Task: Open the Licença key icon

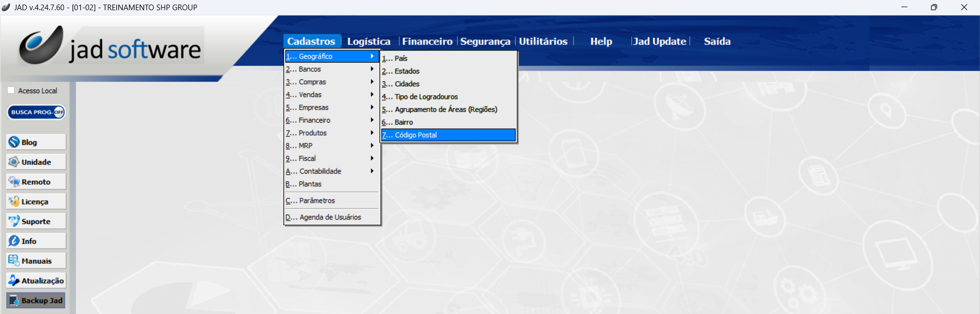Action: tap(14, 202)
